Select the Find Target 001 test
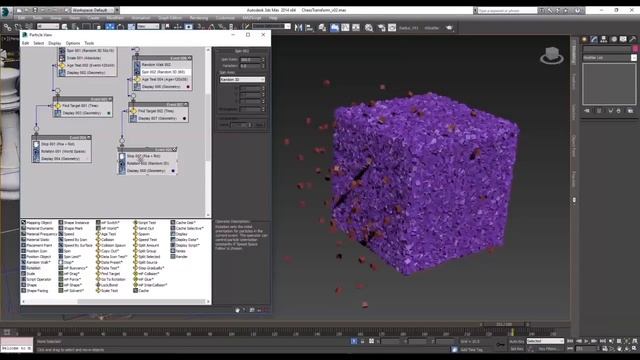Image resolution: width=640 pixels, height=360 pixels. pos(82,106)
